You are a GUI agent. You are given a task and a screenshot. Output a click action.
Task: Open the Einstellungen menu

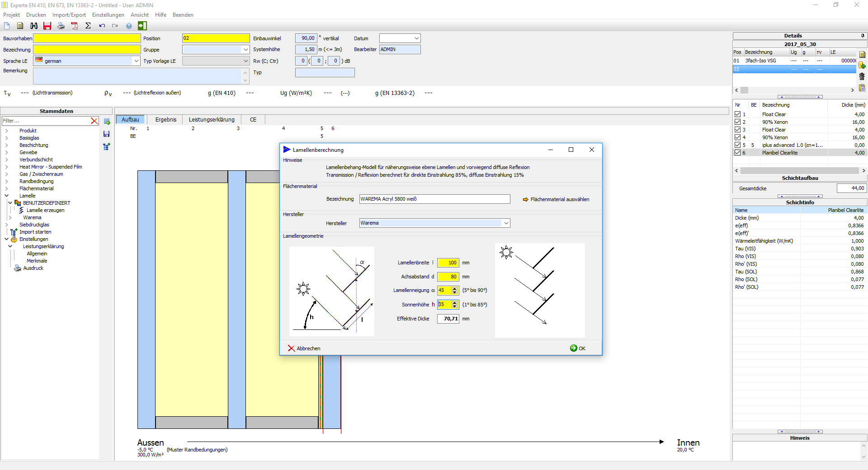108,15
